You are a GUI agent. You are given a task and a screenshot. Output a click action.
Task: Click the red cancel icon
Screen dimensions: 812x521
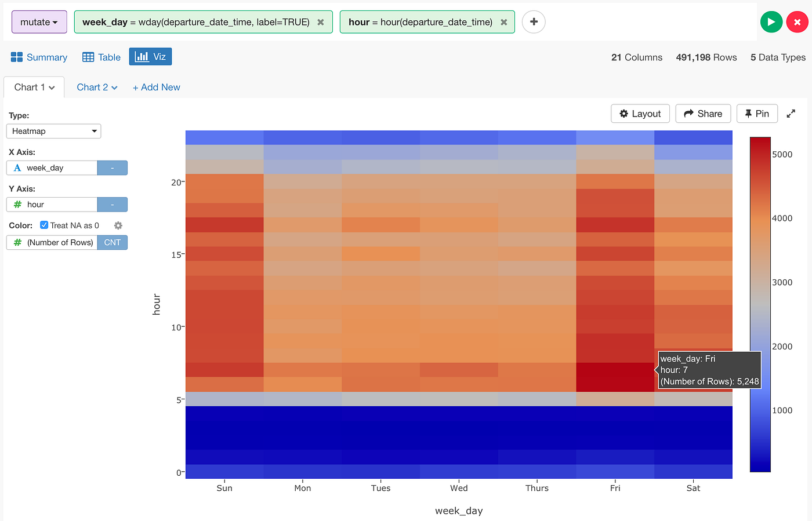click(797, 21)
